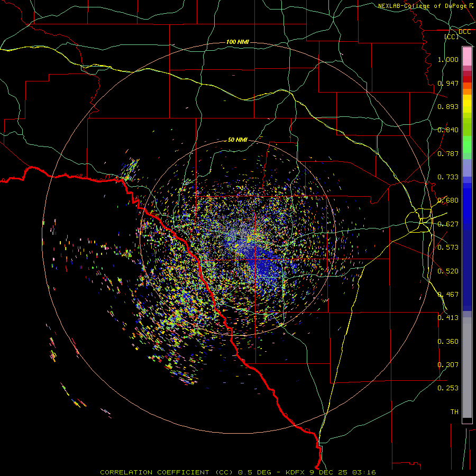Viewport: 476px width, 476px height.
Task: Click the "50 NMI" range ring label
Action: click(237, 140)
